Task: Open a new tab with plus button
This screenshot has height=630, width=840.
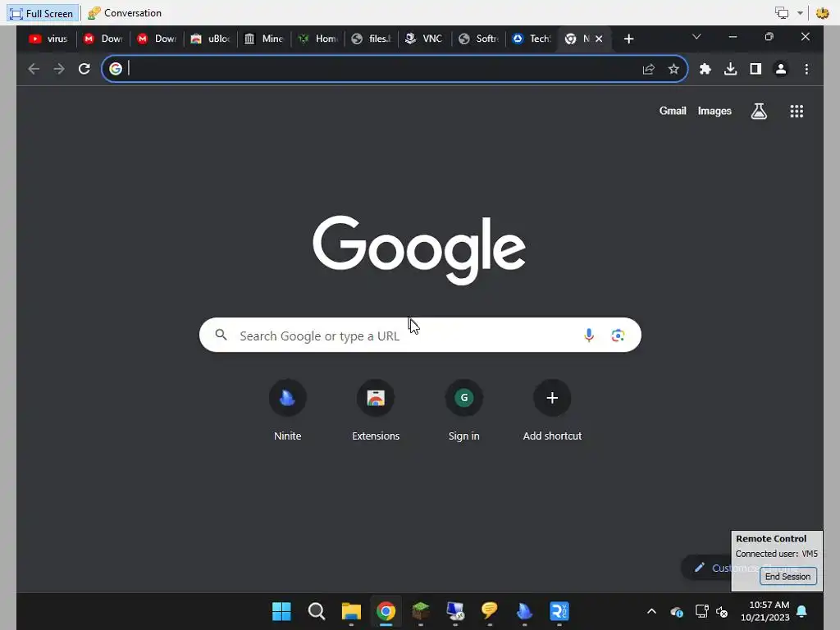Action: 629,39
